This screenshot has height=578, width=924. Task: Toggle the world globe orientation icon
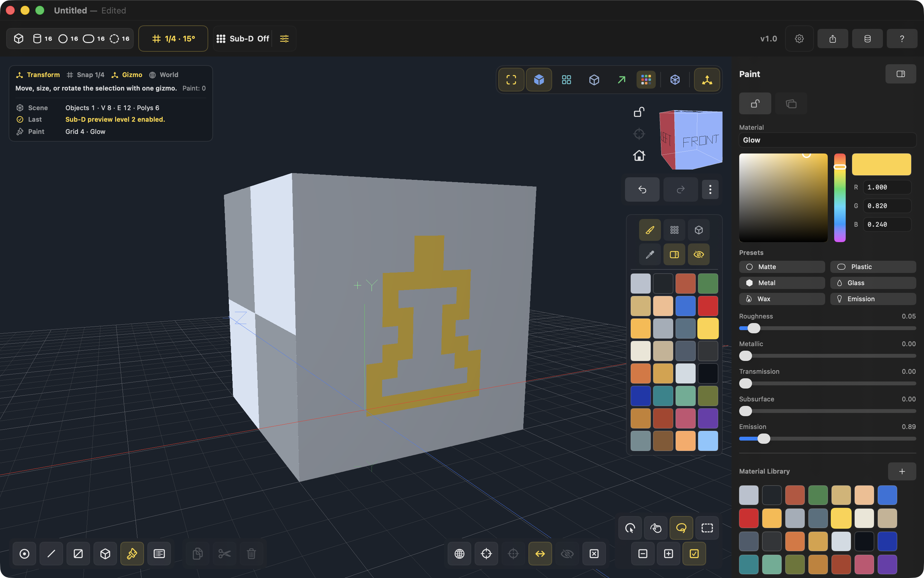[x=459, y=554]
